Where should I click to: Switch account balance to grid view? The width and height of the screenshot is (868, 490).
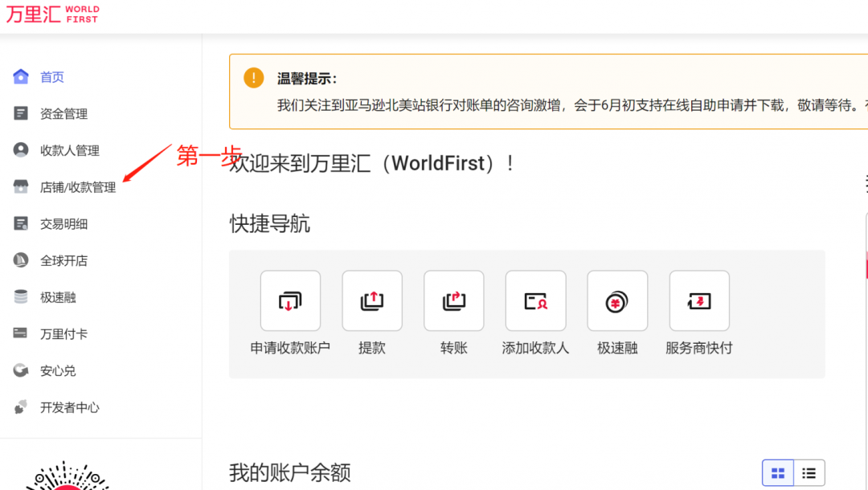(x=776, y=472)
